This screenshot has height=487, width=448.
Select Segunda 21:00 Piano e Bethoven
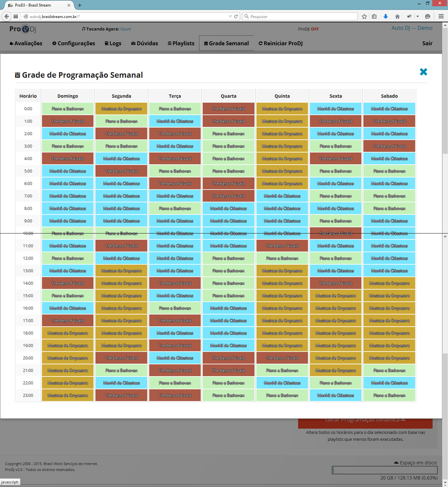click(x=121, y=370)
